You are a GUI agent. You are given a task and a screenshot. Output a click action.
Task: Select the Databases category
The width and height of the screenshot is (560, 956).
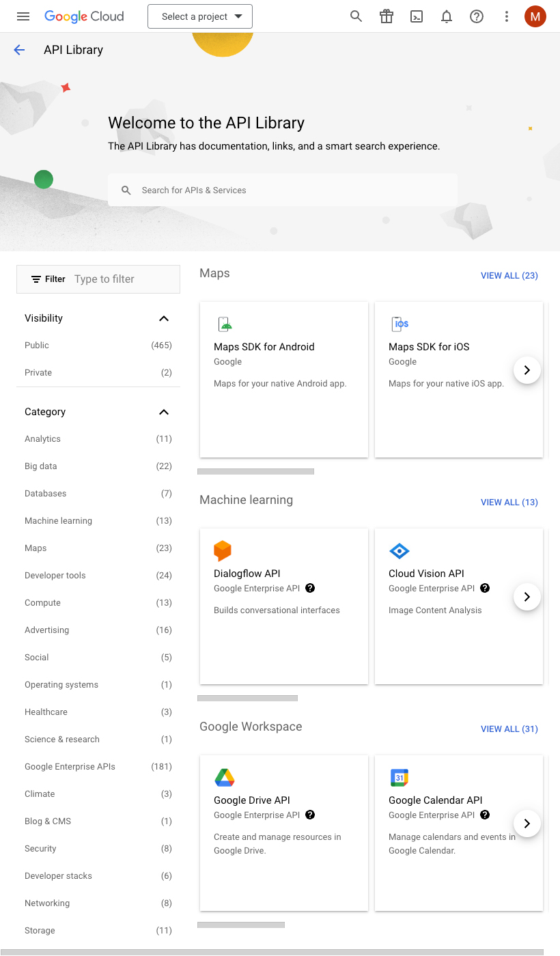98,494
